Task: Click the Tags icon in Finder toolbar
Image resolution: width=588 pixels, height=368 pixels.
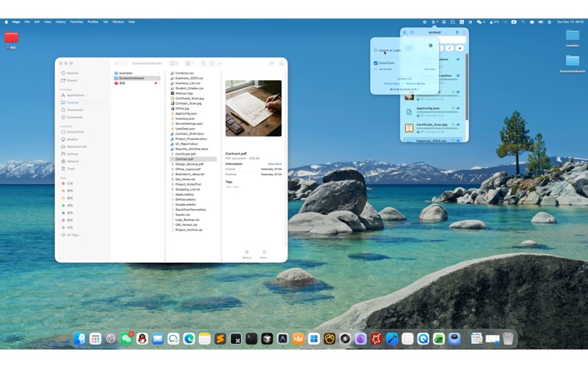Action: pos(212,63)
